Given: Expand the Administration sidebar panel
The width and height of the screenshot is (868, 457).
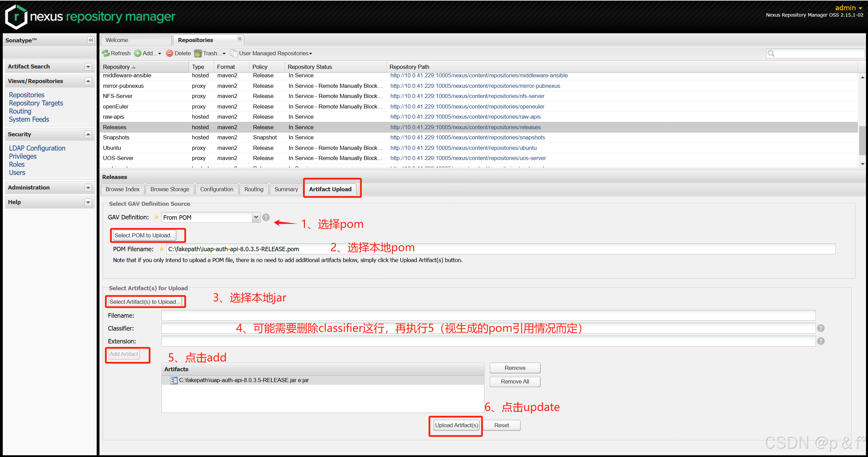Looking at the screenshot, I should [x=88, y=187].
